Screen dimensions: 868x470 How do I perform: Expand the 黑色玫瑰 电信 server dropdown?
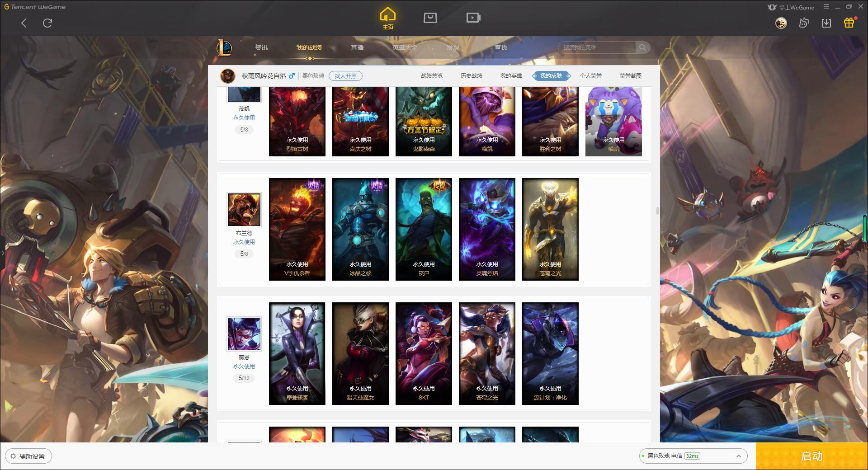click(x=693, y=456)
